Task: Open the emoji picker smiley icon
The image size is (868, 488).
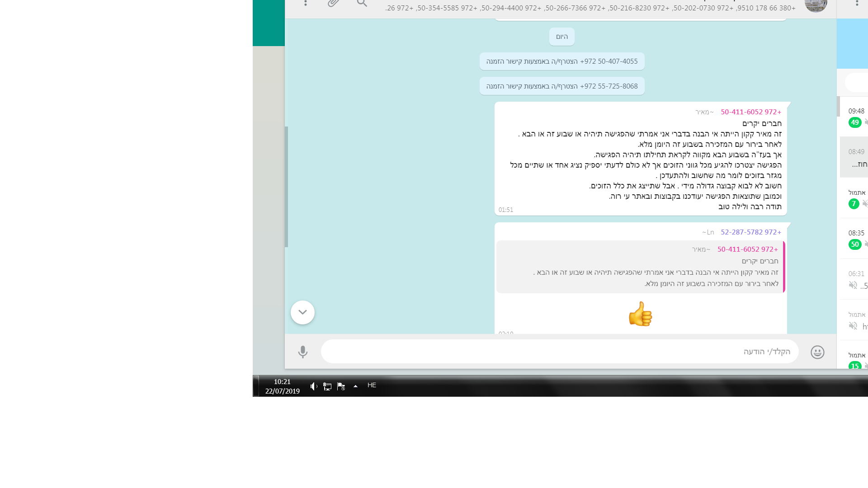Action: pos(817,352)
